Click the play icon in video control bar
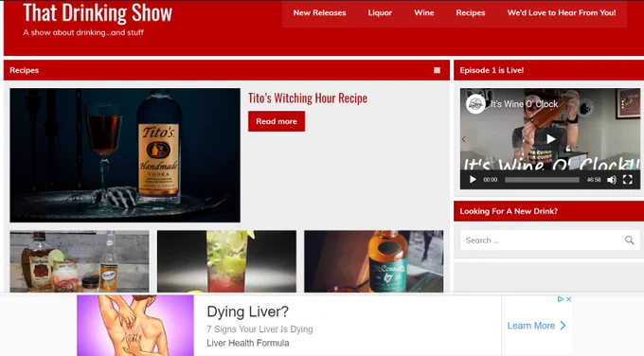The height and width of the screenshot is (356, 644). pyautogui.click(x=473, y=180)
